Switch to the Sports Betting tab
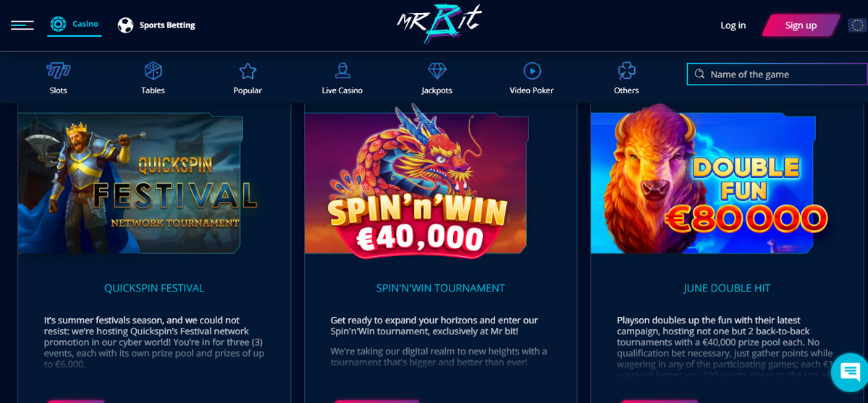 [156, 25]
